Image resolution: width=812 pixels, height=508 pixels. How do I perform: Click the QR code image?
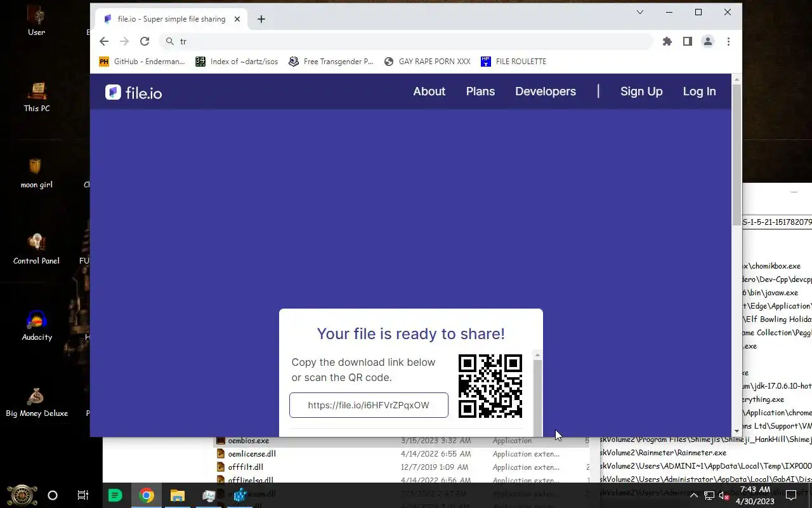tap(490, 386)
